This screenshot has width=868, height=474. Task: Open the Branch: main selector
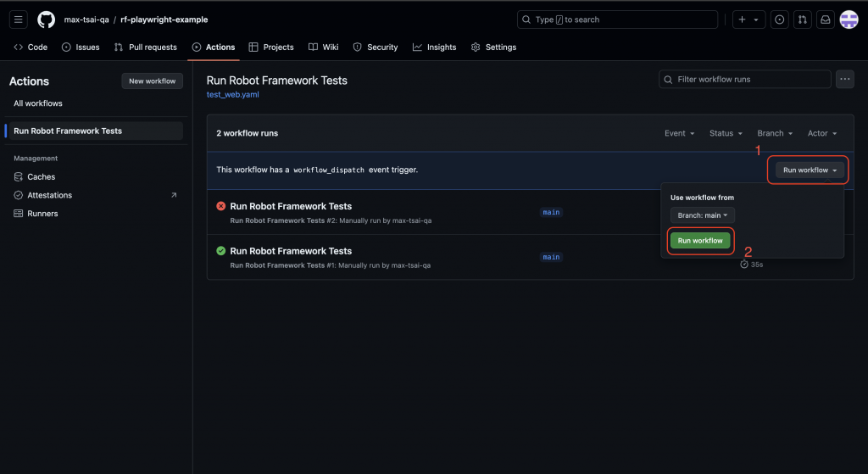coord(703,215)
